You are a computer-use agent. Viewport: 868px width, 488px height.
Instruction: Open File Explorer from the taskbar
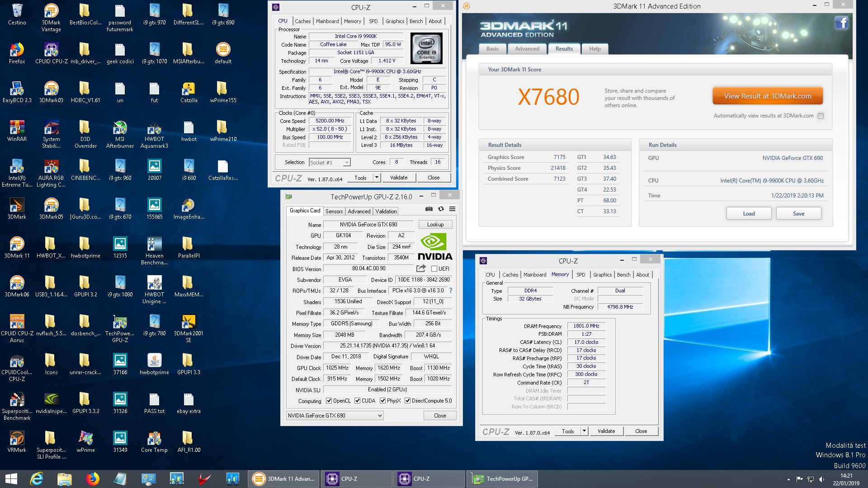65,479
